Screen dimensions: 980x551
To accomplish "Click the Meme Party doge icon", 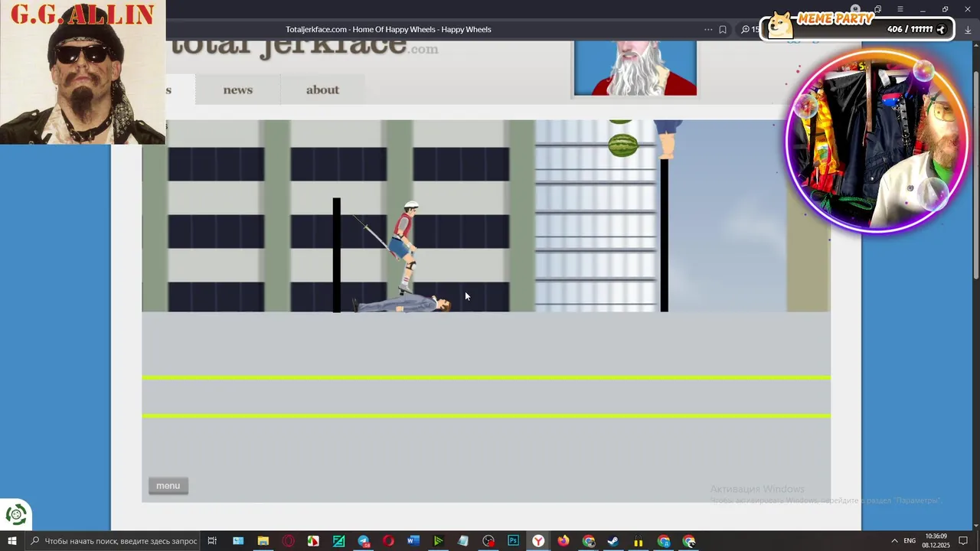I will (780, 25).
